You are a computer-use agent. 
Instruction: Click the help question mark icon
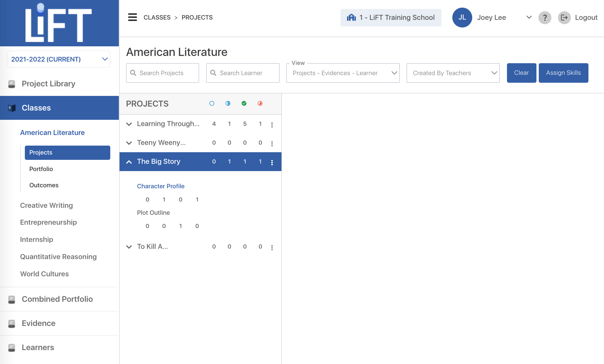click(x=545, y=18)
